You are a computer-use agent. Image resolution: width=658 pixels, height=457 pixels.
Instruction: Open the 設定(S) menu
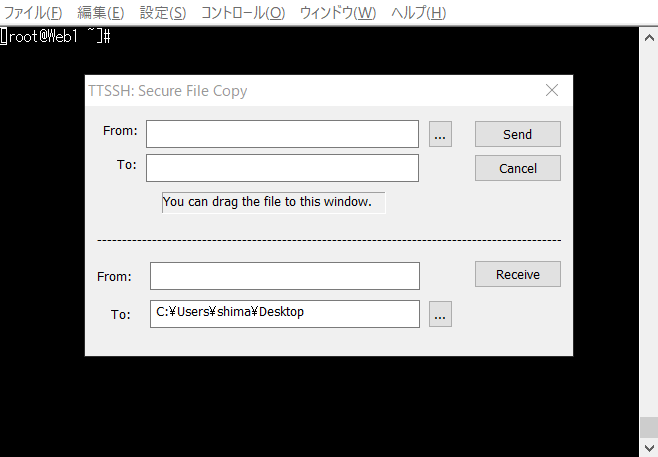[163, 13]
